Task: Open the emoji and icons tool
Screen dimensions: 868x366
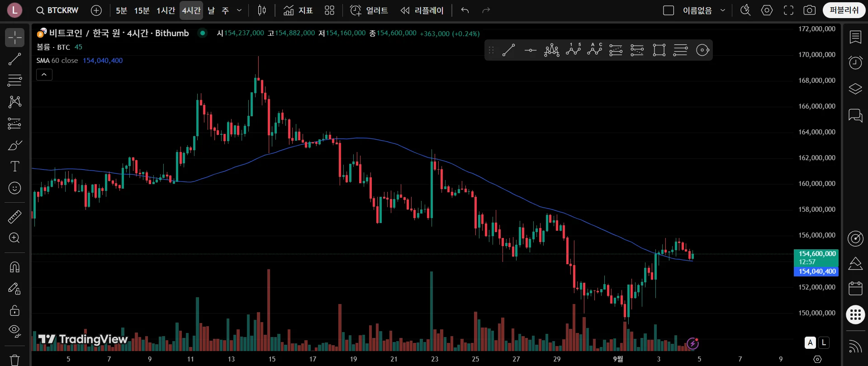Action: (15, 188)
